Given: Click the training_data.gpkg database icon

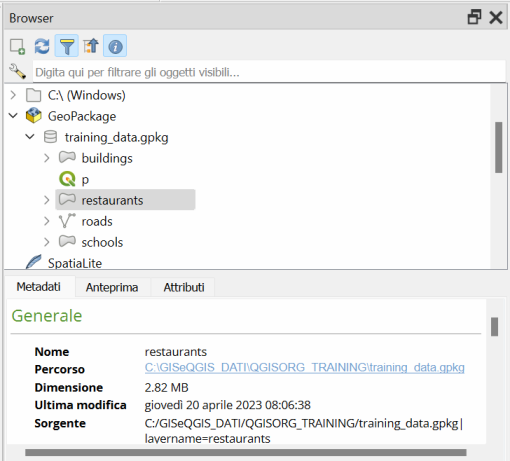Looking at the screenshot, I should point(50,137).
